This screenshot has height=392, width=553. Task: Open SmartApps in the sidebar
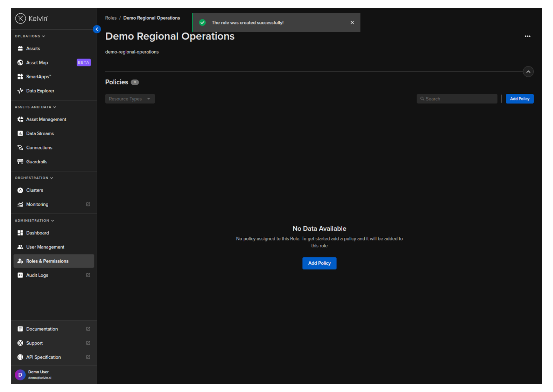click(x=38, y=77)
